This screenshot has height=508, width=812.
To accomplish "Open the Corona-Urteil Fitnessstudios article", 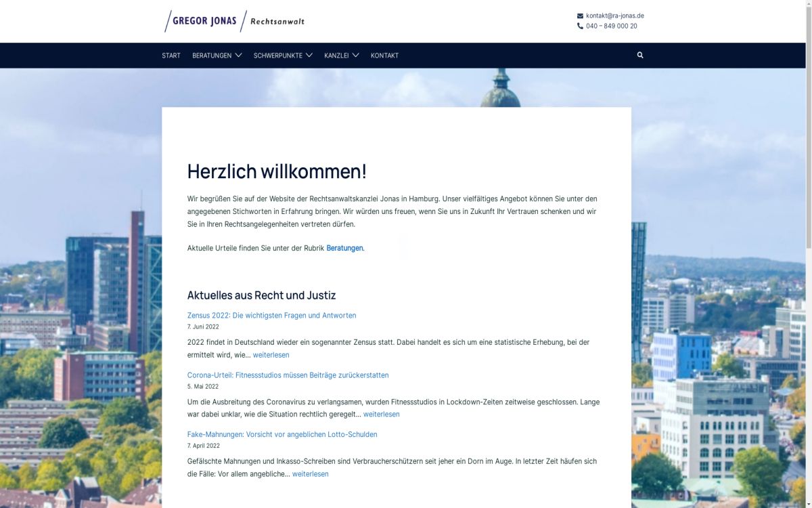I will [x=288, y=375].
